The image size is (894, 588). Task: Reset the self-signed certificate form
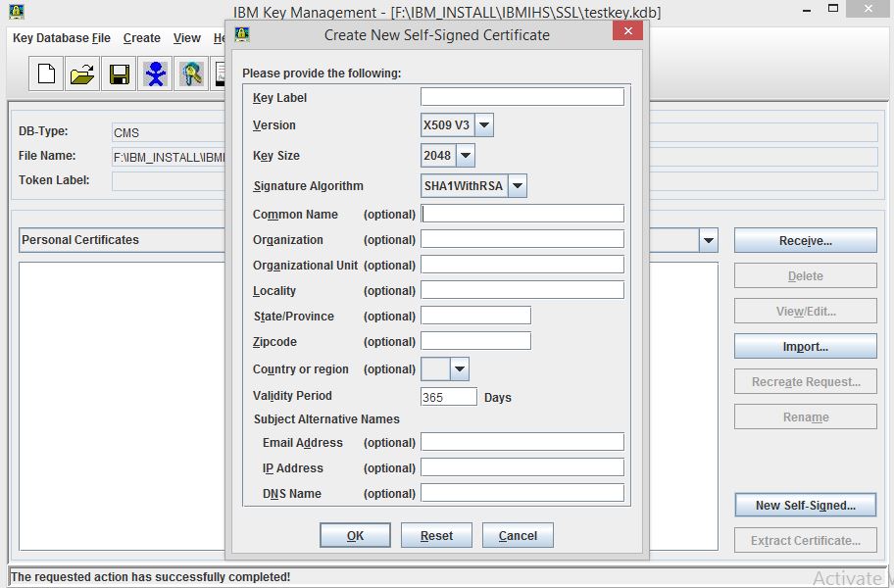(436, 535)
